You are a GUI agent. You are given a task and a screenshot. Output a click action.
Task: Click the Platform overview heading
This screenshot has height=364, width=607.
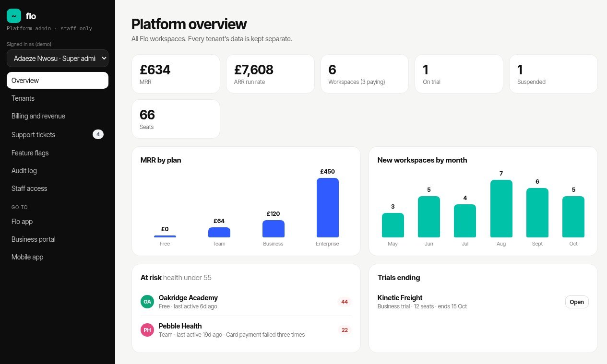point(189,24)
